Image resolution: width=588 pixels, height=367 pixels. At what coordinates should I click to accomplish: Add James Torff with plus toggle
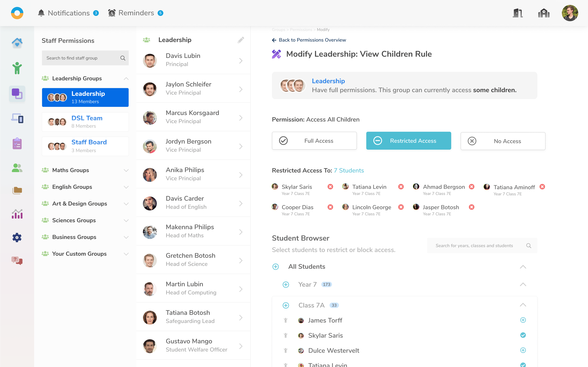[x=523, y=320]
